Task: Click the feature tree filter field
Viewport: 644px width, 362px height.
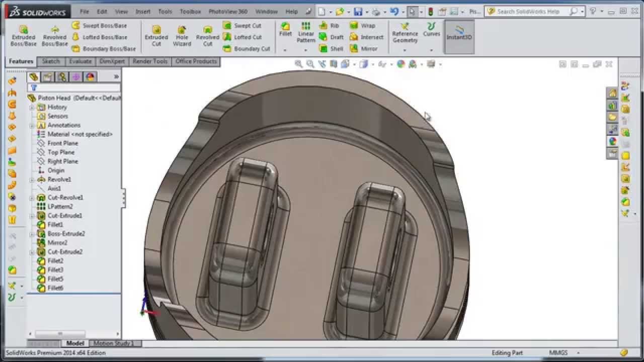Action: 74,88
